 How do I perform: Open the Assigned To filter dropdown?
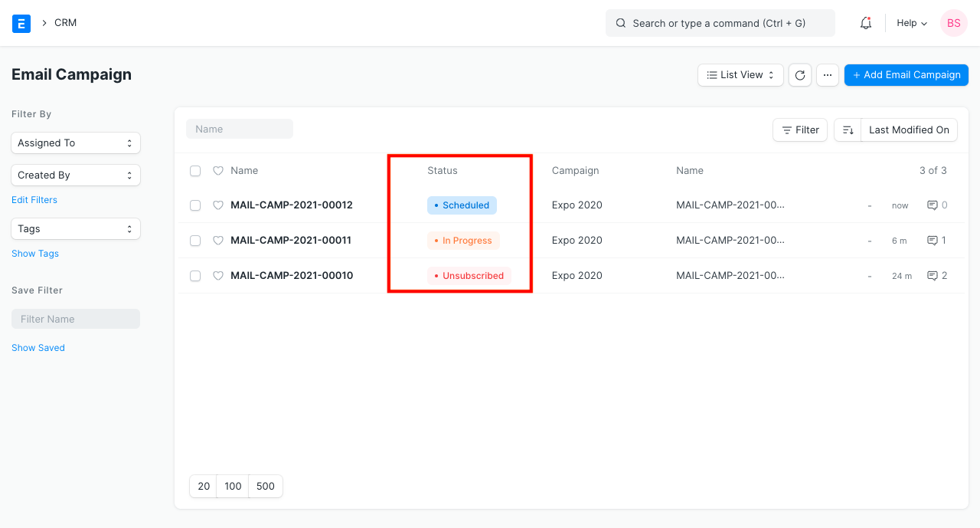[x=75, y=143]
